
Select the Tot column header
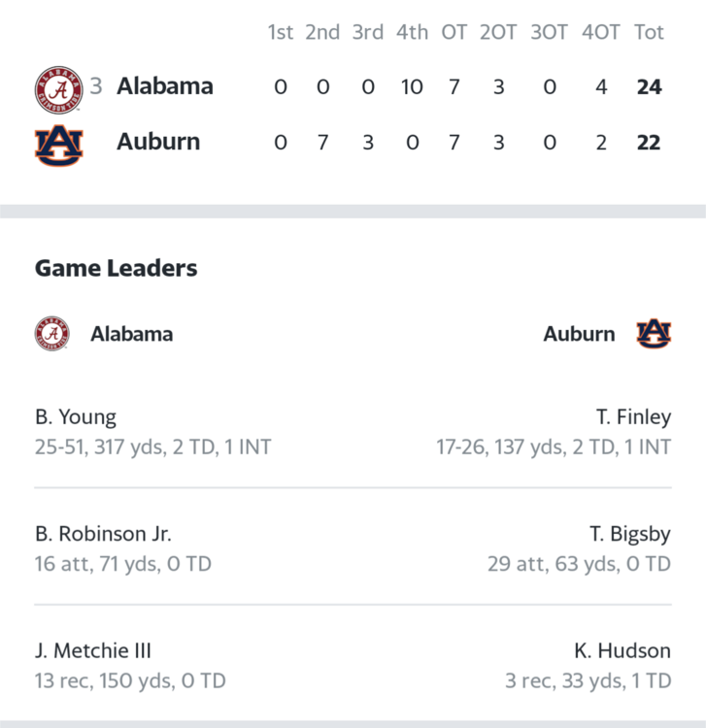point(649,32)
